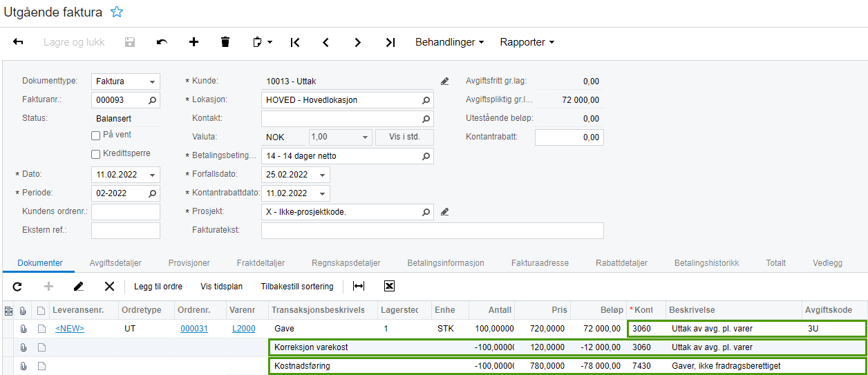Screen dimensions: 868x375
Task: Click the Legg til ordre button
Action: (158, 286)
